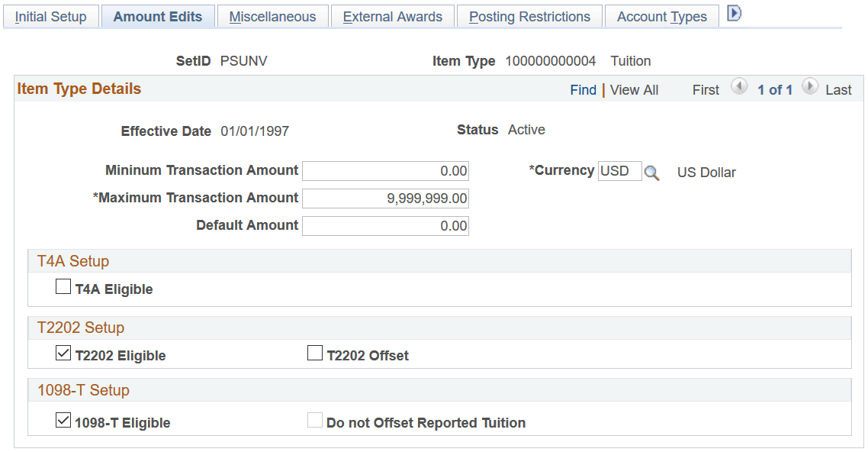Click the Maximum Transaction Amount field
This screenshot has width=868, height=452.
(x=385, y=199)
